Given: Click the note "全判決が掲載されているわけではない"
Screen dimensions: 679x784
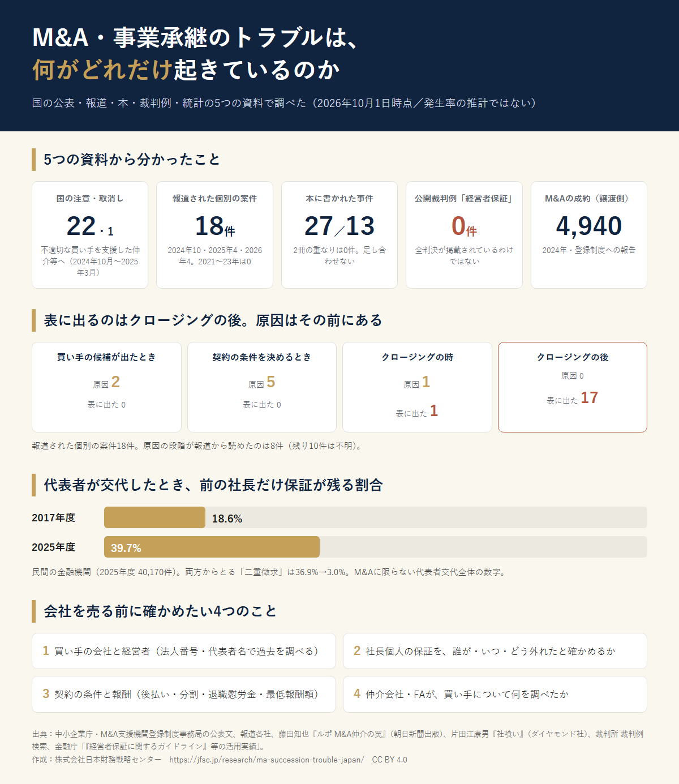Looking at the screenshot, I should pyautogui.click(x=464, y=255).
